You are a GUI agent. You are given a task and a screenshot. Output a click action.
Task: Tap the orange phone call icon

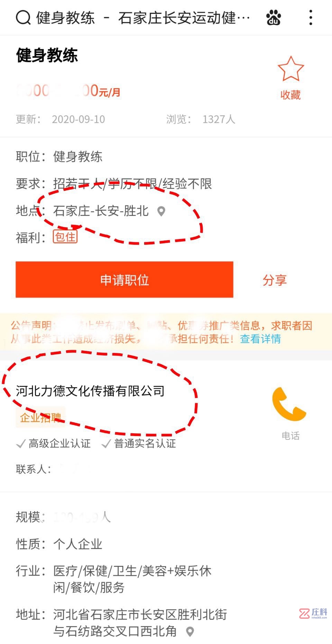(289, 404)
